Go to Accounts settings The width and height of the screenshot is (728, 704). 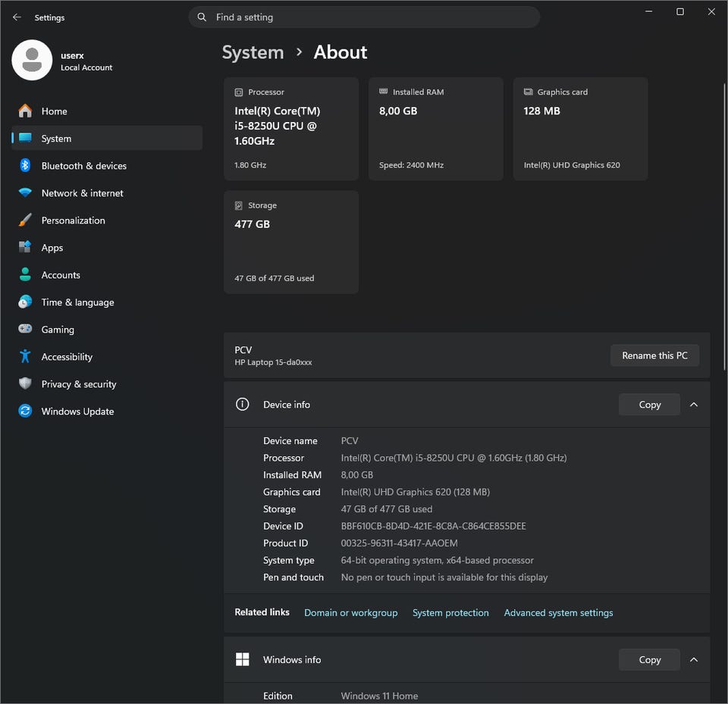click(107, 275)
